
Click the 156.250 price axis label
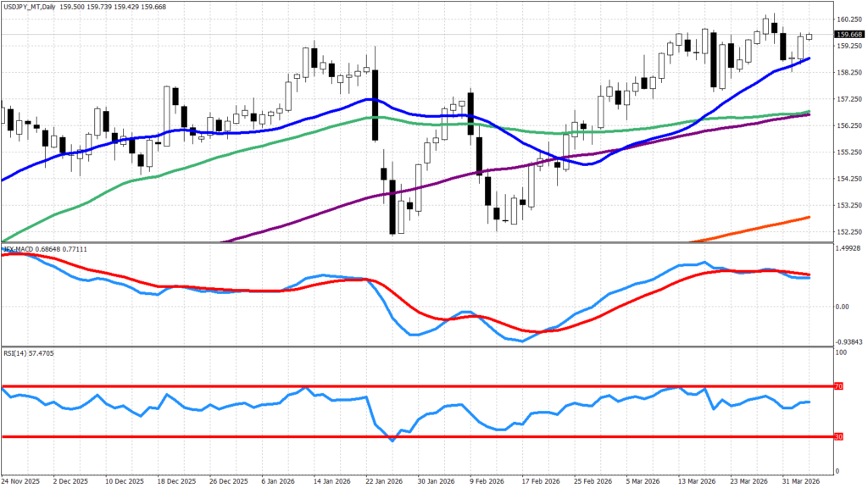[x=849, y=125]
